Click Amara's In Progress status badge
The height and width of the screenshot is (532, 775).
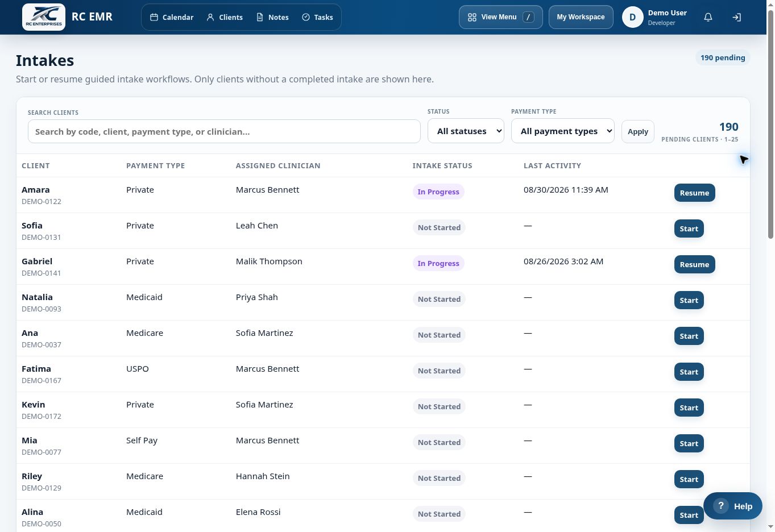438,192
